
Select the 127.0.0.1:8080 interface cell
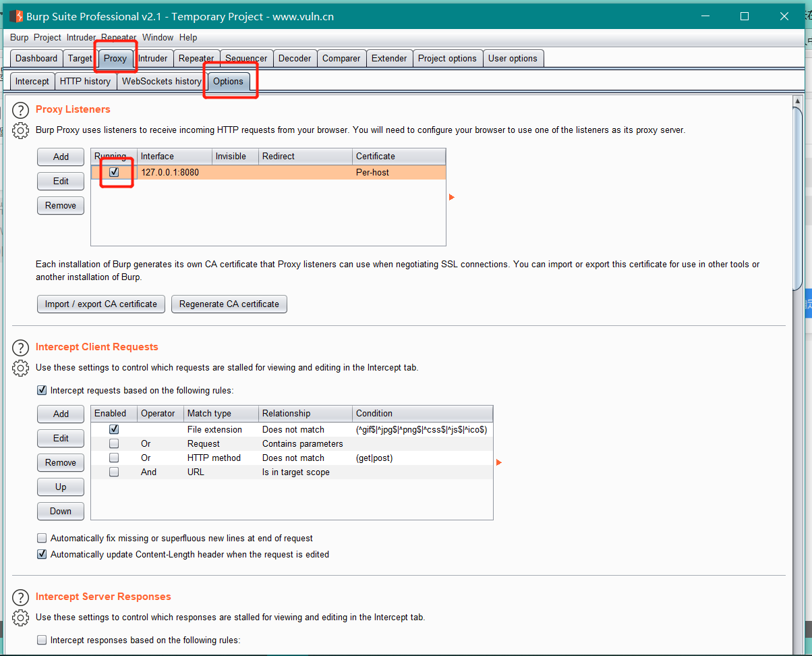click(175, 172)
